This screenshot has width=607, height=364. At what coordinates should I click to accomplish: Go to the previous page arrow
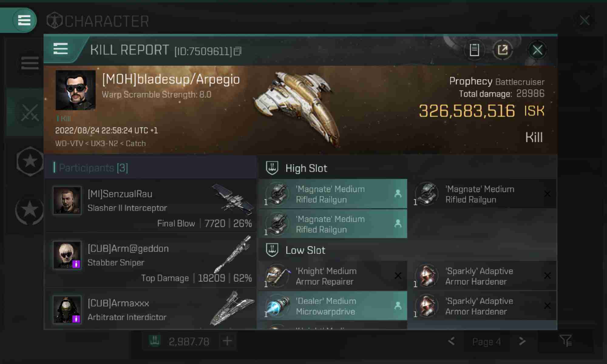point(451,341)
